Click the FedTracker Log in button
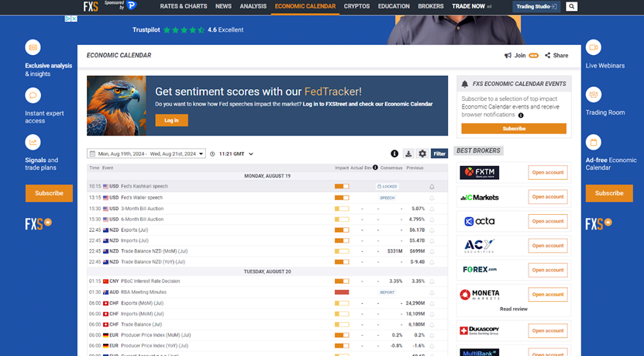 172,120
